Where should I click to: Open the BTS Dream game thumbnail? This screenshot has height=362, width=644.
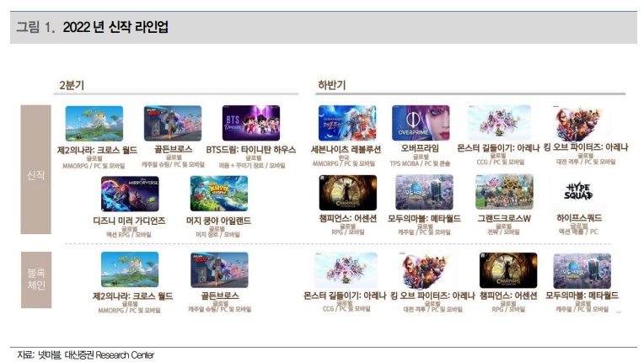pyautogui.click(x=251, y=123)
